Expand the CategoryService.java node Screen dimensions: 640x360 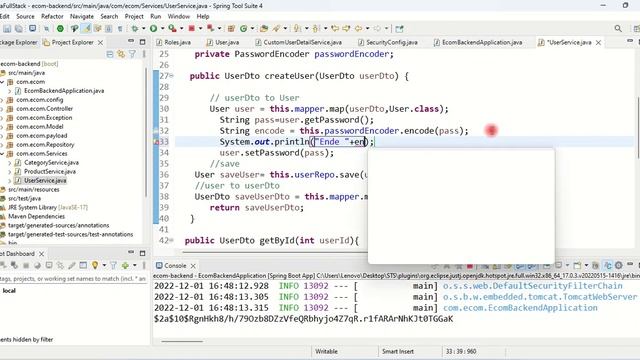point(9,162)
